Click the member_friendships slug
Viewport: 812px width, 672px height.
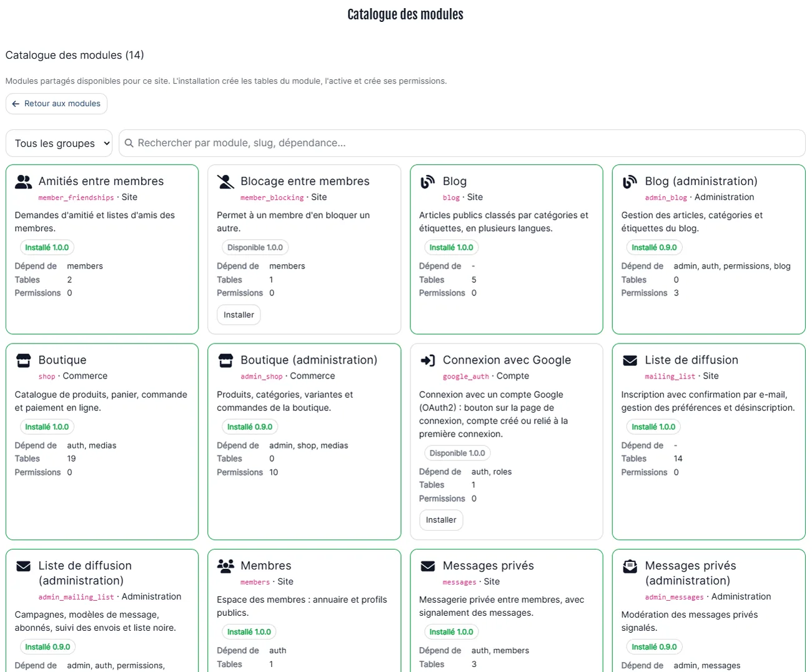tap(76, 197)
